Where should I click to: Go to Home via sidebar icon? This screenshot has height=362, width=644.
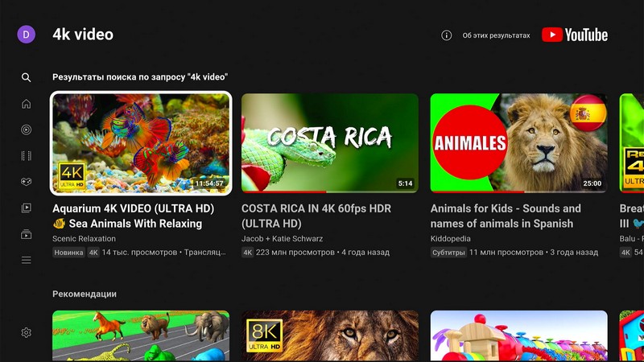click(x=26, y=104)
